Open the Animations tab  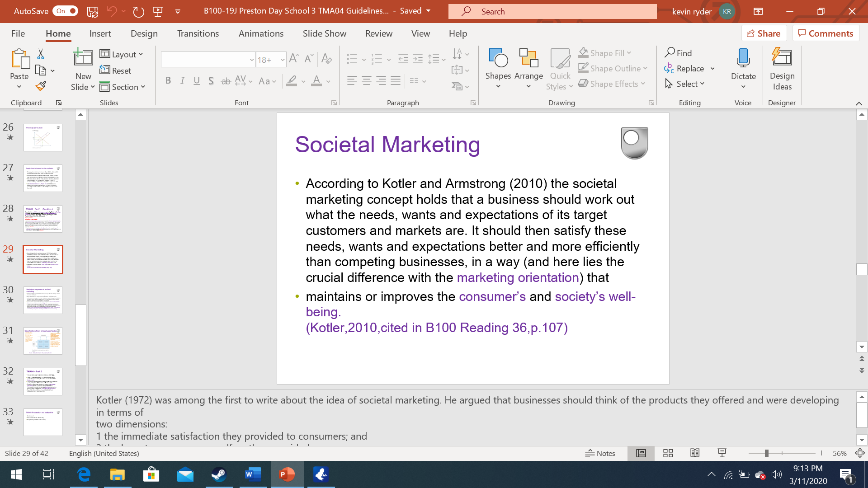pyautogui.click(x=261, y=33)
